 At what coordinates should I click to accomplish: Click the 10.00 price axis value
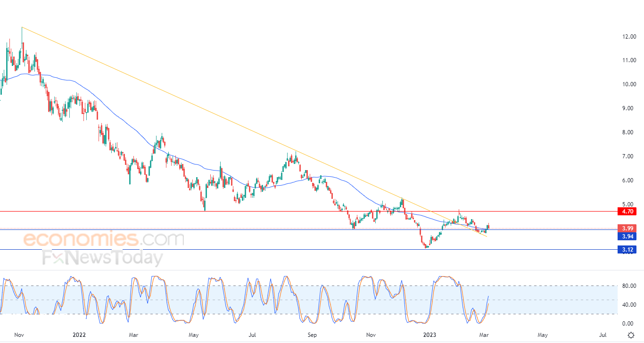click(628, 84)
